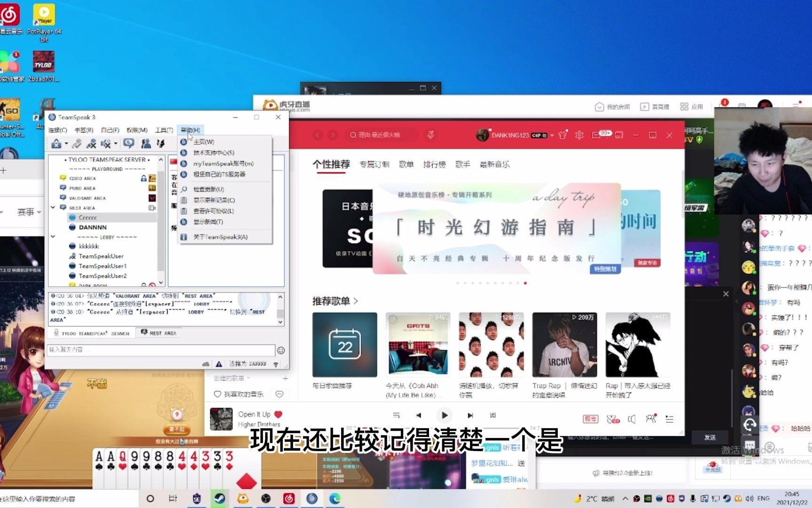The height and width of the screenshot is (508, 812).
Task: Click connection signal icon in TeamSpeak status bar
Action: [276, 364]
